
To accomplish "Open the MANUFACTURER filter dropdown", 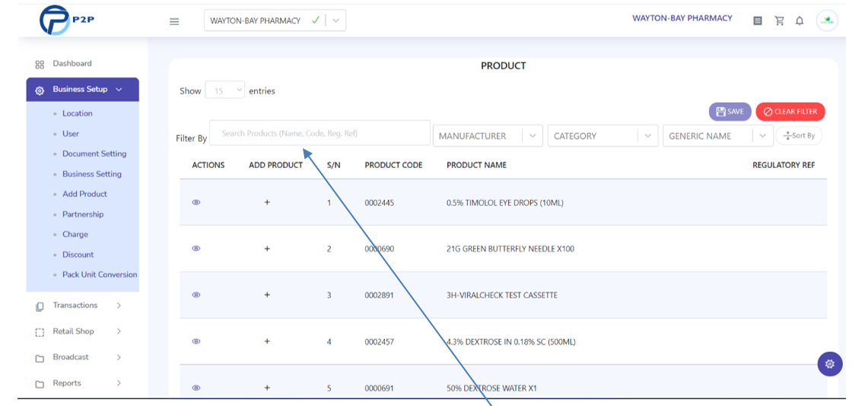I will tap(488, 135).
